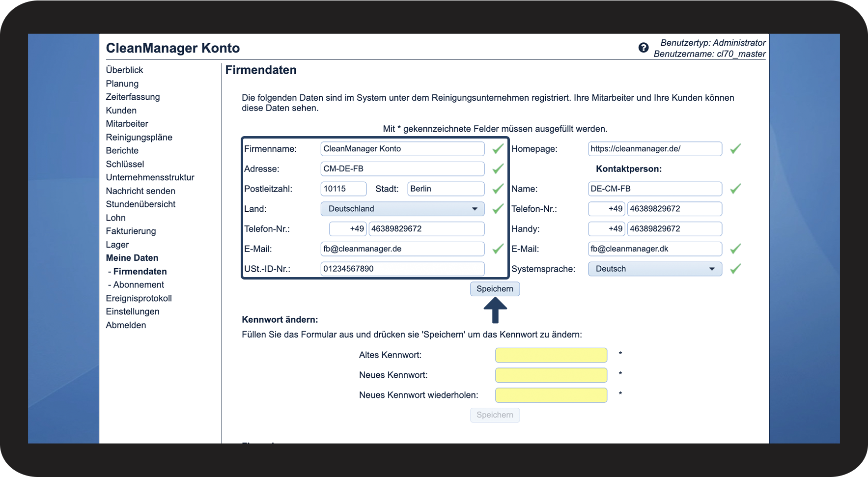Click the Speichern button under password form
Viewport: 868px width, 477px height.
tap(495, 415)
